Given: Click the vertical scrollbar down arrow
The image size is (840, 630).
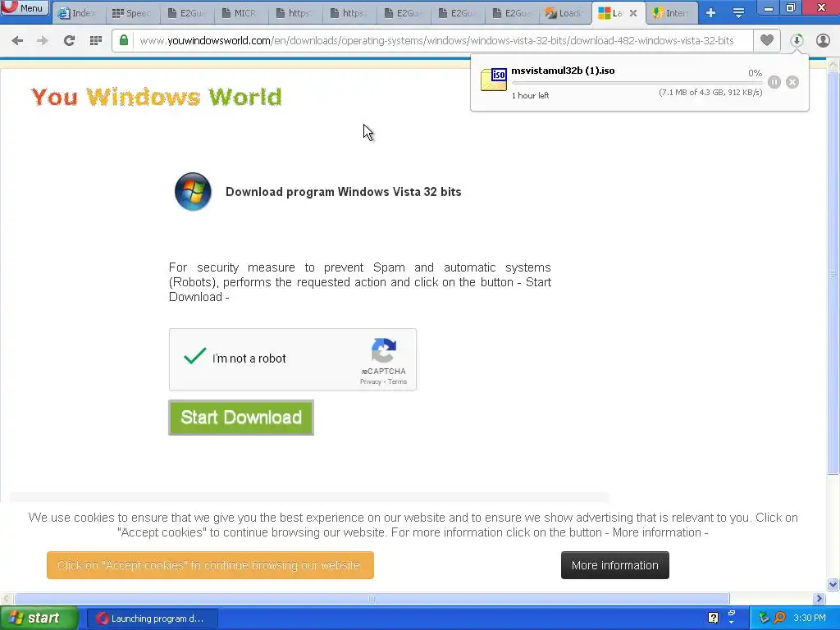Looking at the screenshot, I should (833, 584).
